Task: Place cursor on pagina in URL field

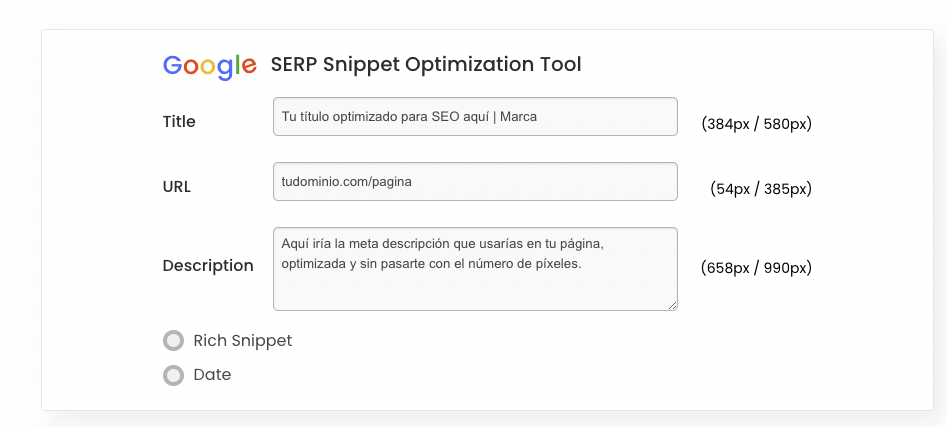Action: (393, 182)
